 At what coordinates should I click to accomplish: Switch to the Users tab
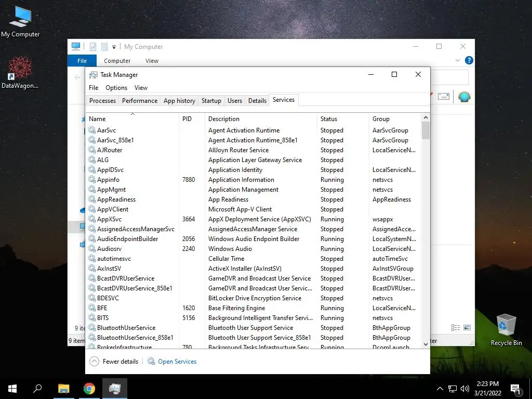(x=235, y=100)
